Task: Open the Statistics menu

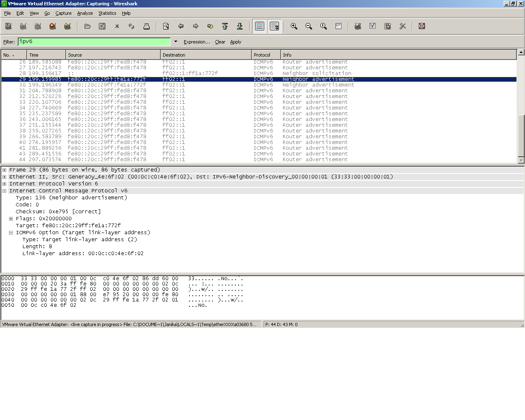Action: [x=107, y=13]
